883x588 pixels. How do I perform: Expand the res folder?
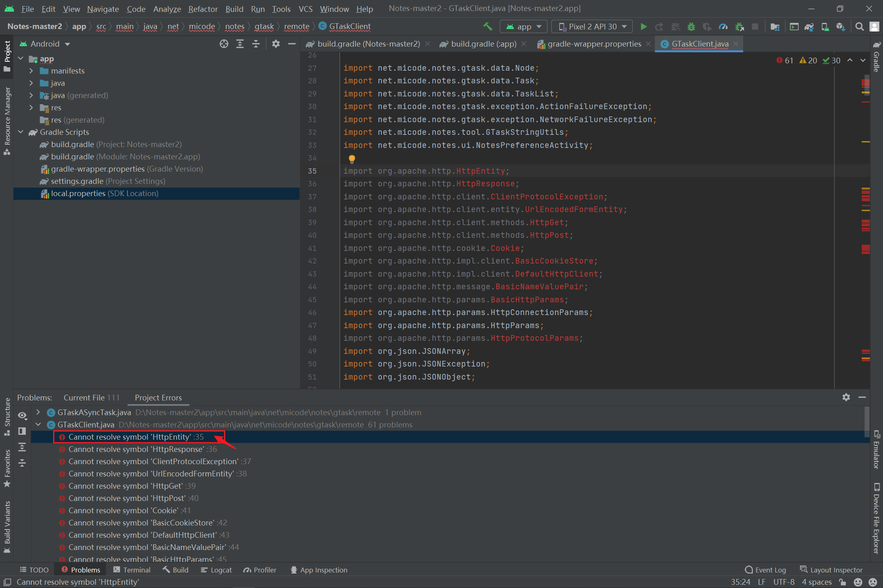coord(31,107)
